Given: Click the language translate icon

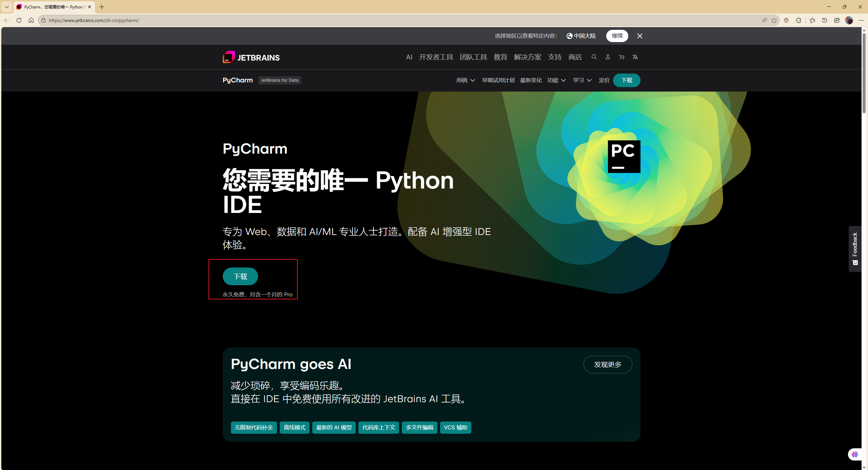Looking at the screenshot, I should pos(635,57).
